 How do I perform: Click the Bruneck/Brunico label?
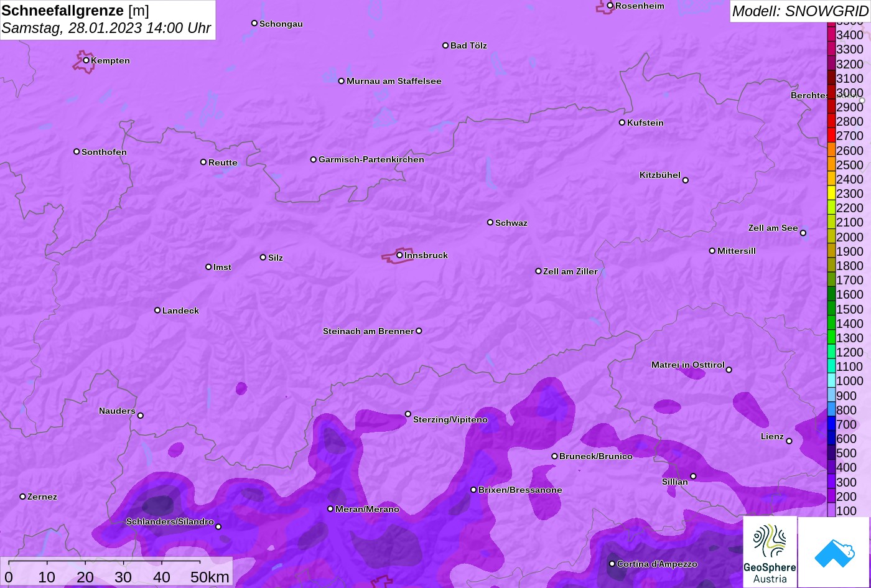coord(596,456)
